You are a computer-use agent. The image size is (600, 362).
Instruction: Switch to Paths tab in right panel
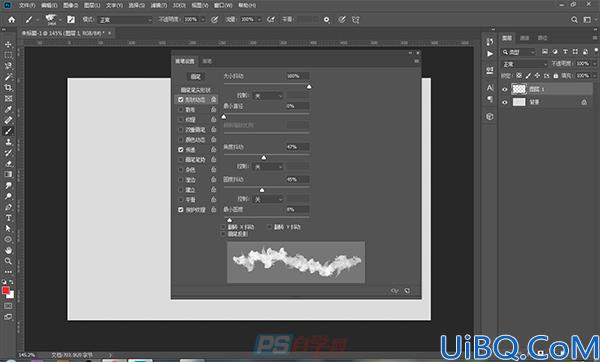coord(542,38)
